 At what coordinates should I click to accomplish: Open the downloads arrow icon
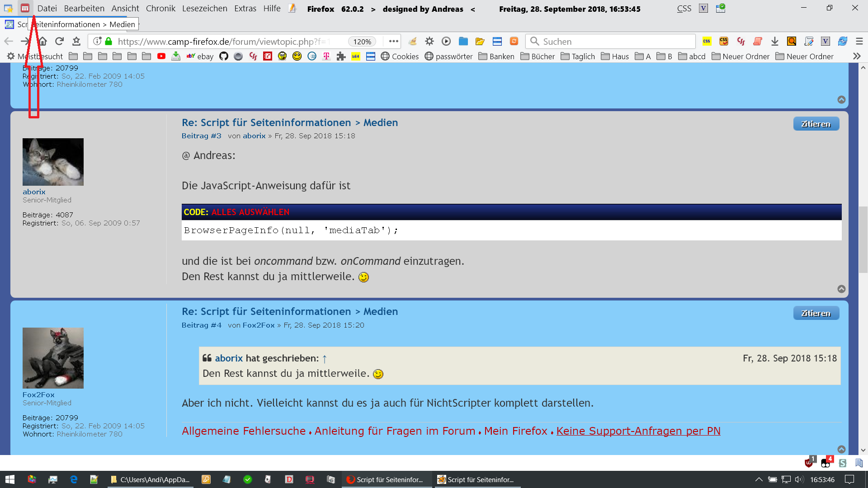(x=774, y=42)
